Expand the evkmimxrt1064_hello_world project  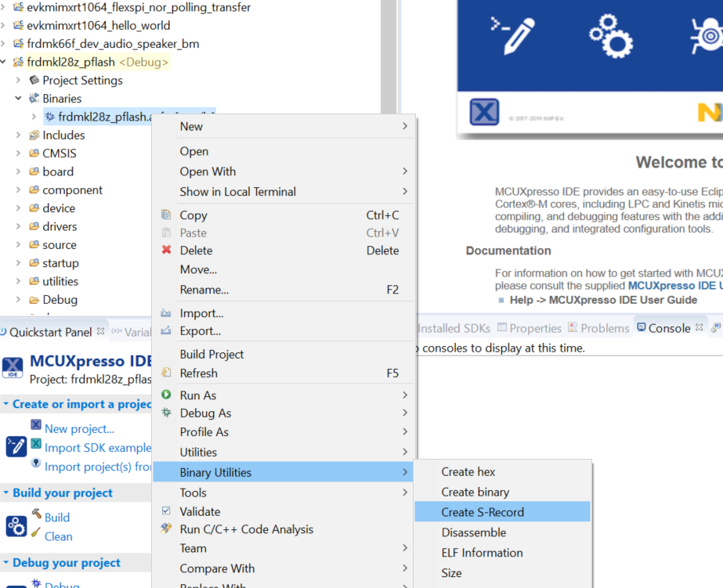click(3, 25)
